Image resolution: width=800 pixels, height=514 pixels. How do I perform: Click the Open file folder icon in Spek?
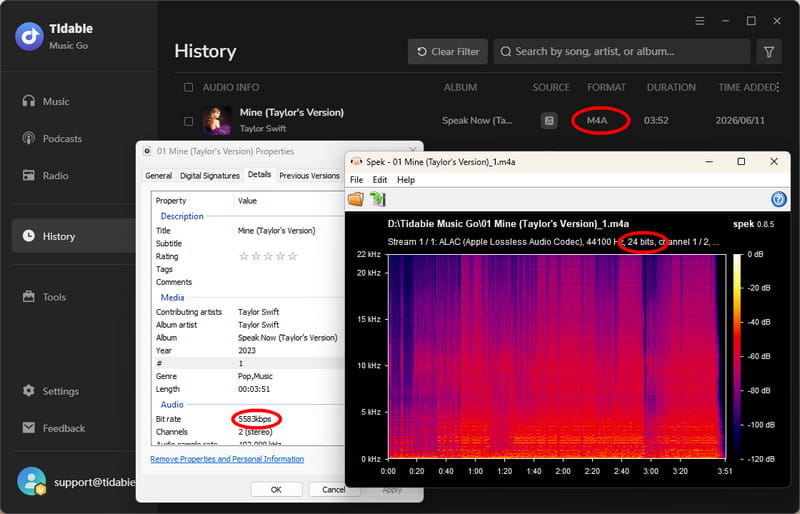pyautogui.click(x=356, y=199)
